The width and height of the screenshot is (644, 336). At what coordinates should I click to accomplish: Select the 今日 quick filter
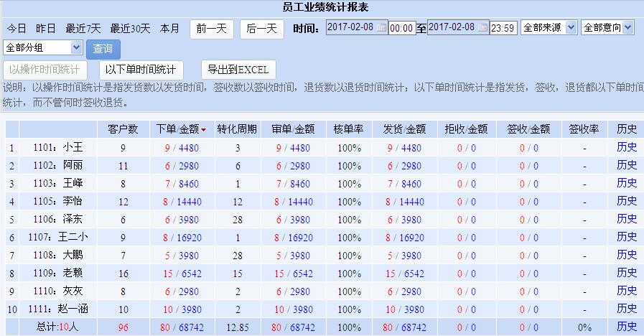point(17,29)
